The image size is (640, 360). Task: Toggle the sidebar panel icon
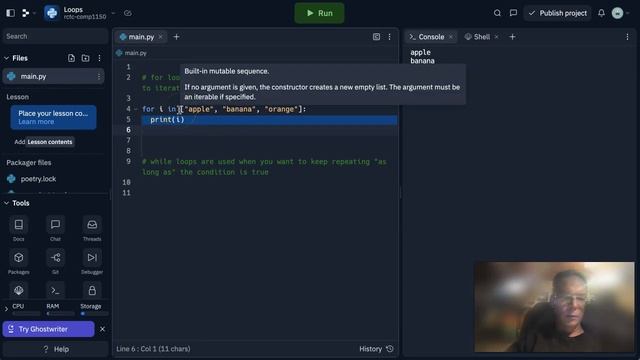coord(11,13)
